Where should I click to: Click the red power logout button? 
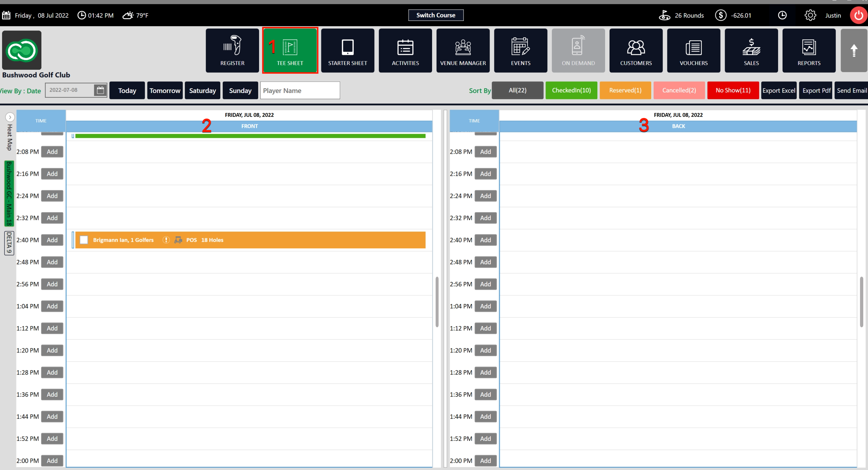[858, 15]
